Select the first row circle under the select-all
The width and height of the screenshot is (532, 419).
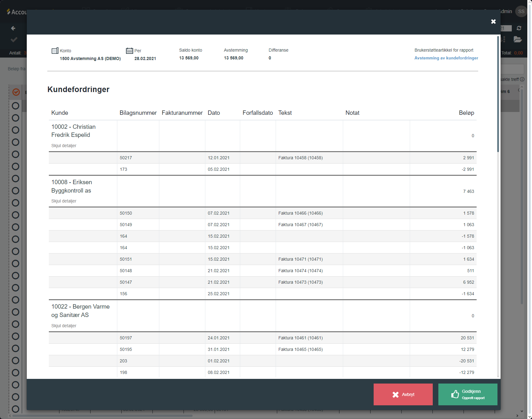tap(16, 106)
